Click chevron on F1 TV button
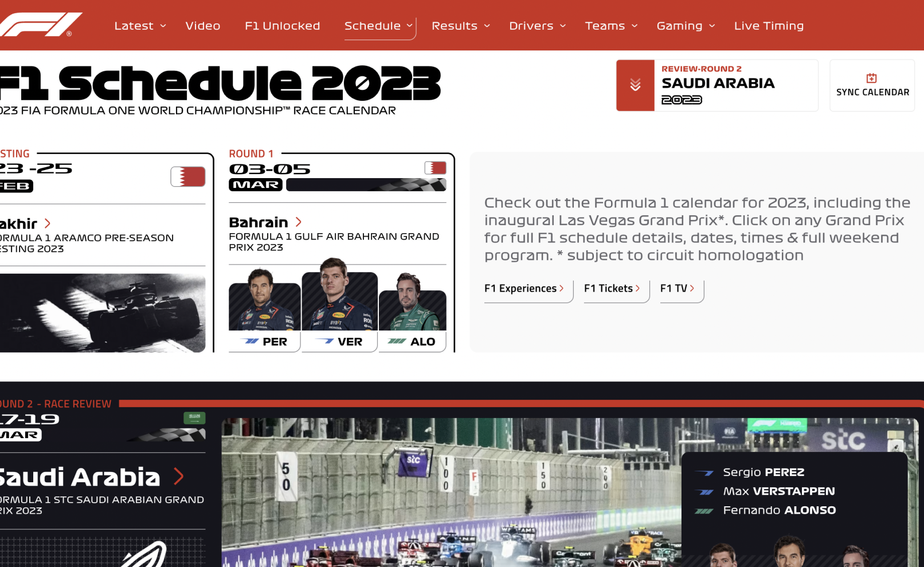 pos(692,288)
